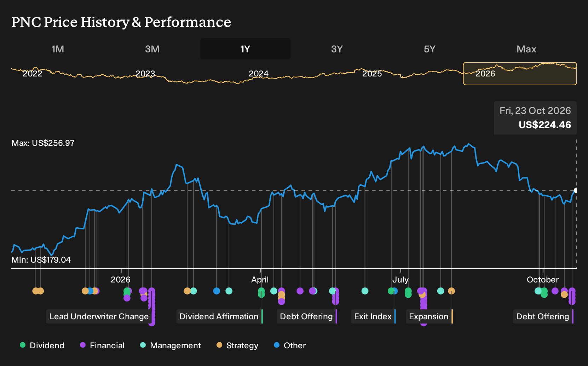Jump to 2025 in the overview chart
Screen dimensions: 588x366
click(x=372, y=74)
